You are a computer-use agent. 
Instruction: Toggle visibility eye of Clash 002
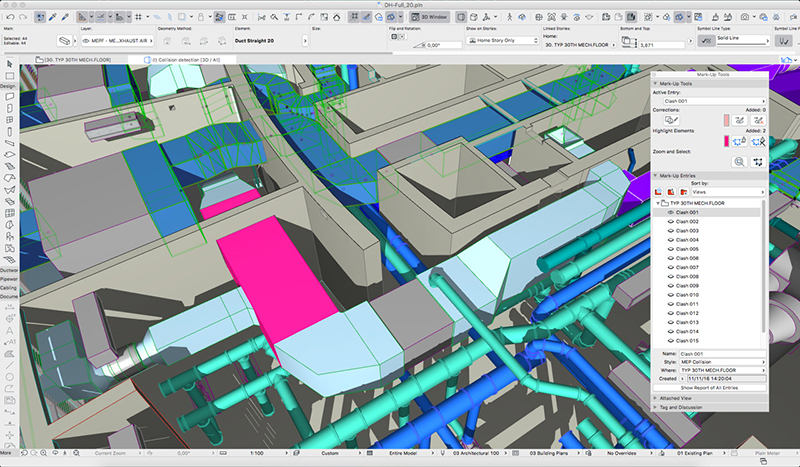pyautogui.click(x=671, y=222)
